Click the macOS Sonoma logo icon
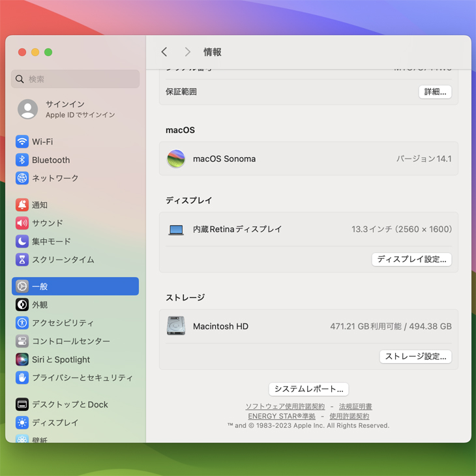476x476 pixels. click(176, 158)
